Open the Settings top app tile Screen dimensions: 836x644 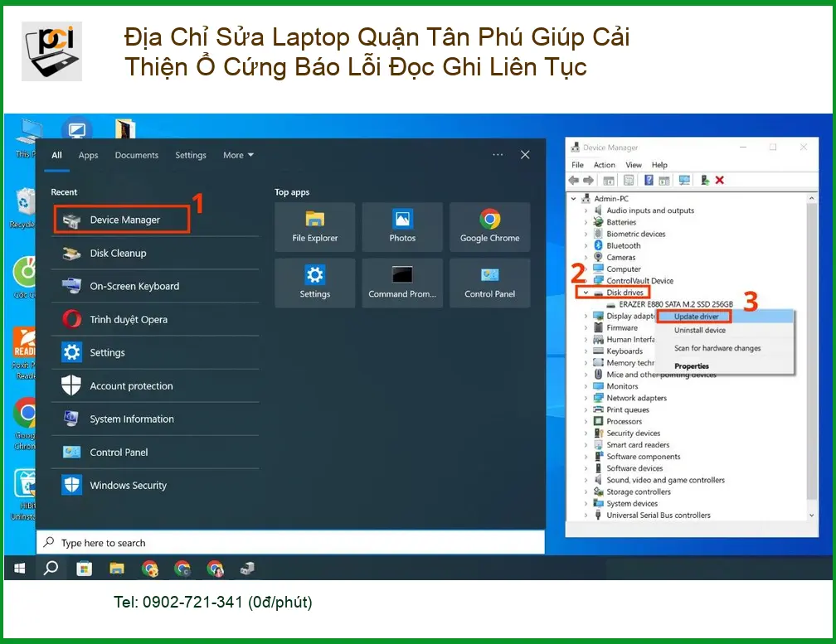(314, 283)
